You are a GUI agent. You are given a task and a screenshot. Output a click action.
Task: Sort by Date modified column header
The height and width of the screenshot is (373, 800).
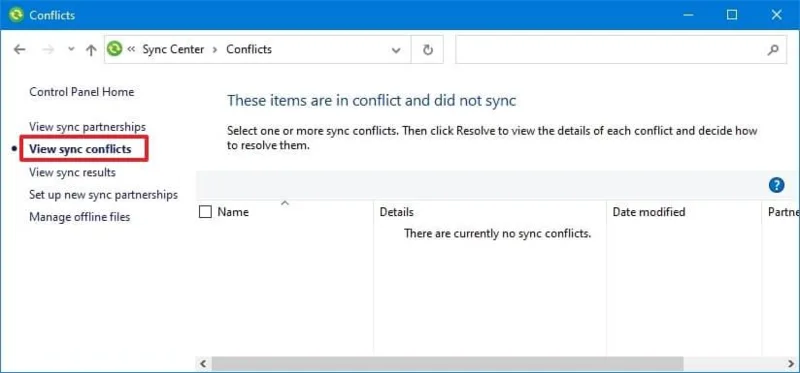coord(648,212)
